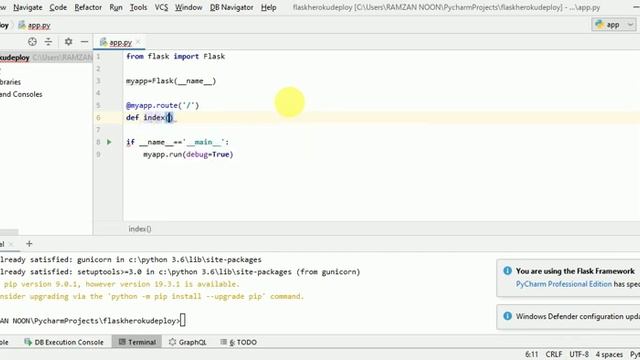
Task: Click the collapse all icon in project panel
Action: click(48, 42)
